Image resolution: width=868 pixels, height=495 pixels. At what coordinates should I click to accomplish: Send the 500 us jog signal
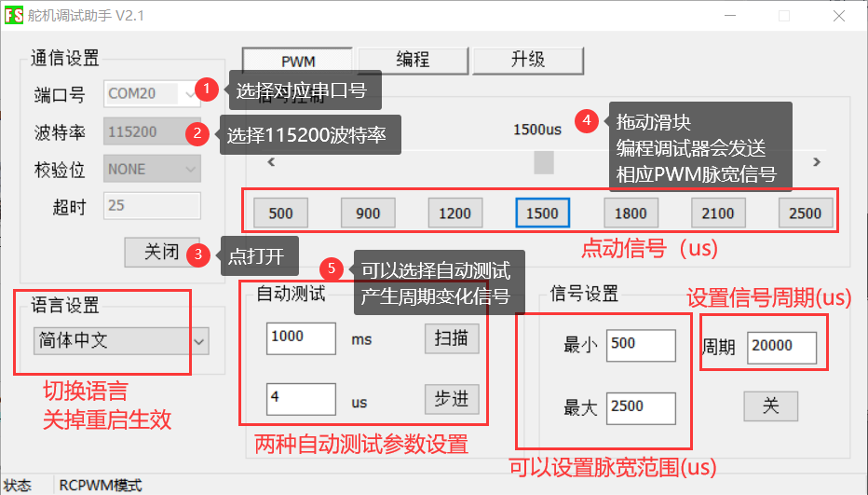(280, 213)
